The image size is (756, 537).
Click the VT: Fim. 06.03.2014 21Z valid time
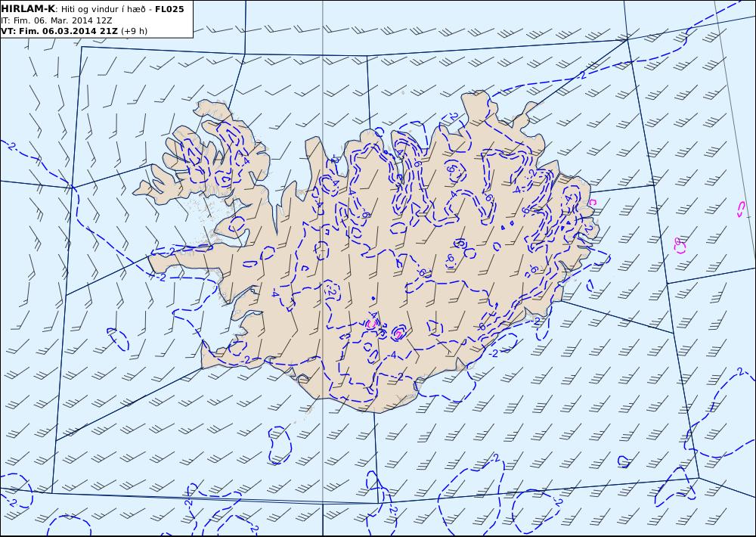point(59,31)
